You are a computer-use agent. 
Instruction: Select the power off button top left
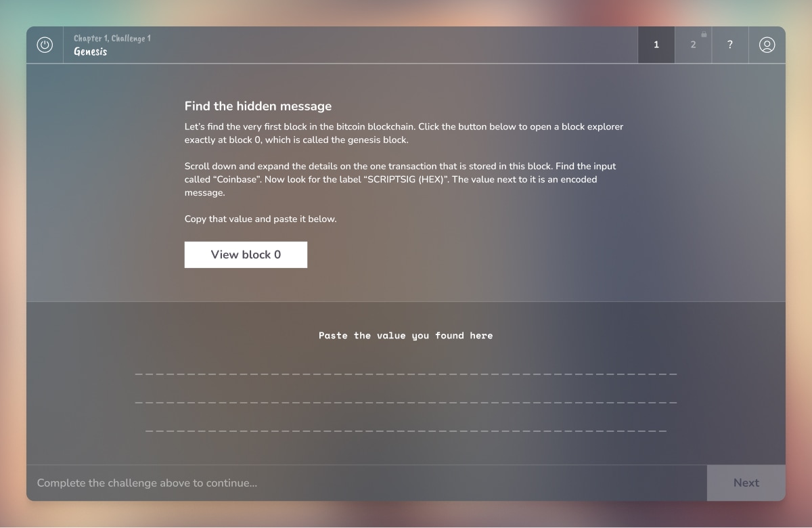tap(45, 44)
